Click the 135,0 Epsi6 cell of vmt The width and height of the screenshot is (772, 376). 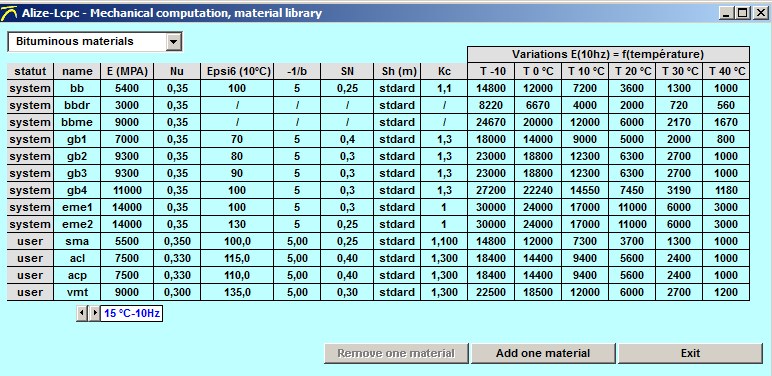tap(237, 292)
